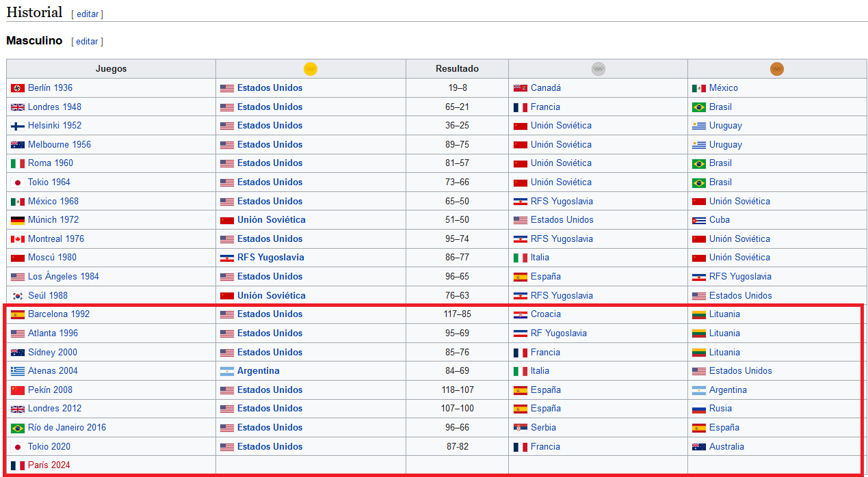Select the 117–85 result cell
This screenshot has width=868, height=477.
click(457, 314)
